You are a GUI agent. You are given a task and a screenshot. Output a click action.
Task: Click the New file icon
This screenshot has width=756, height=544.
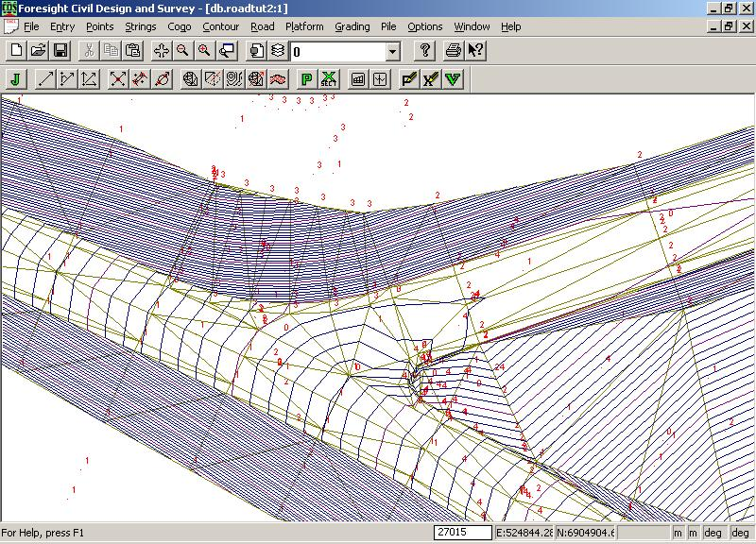click(17, 50)
